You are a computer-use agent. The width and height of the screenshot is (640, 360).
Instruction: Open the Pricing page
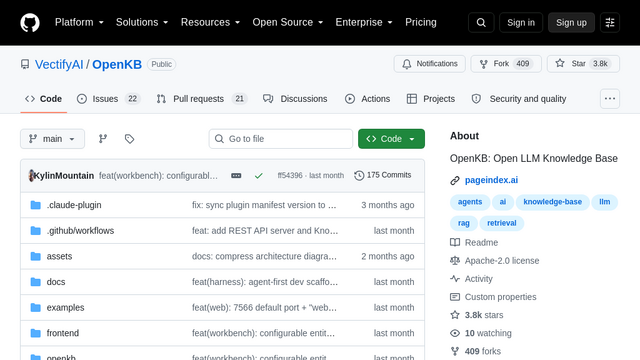click(421, 22)
